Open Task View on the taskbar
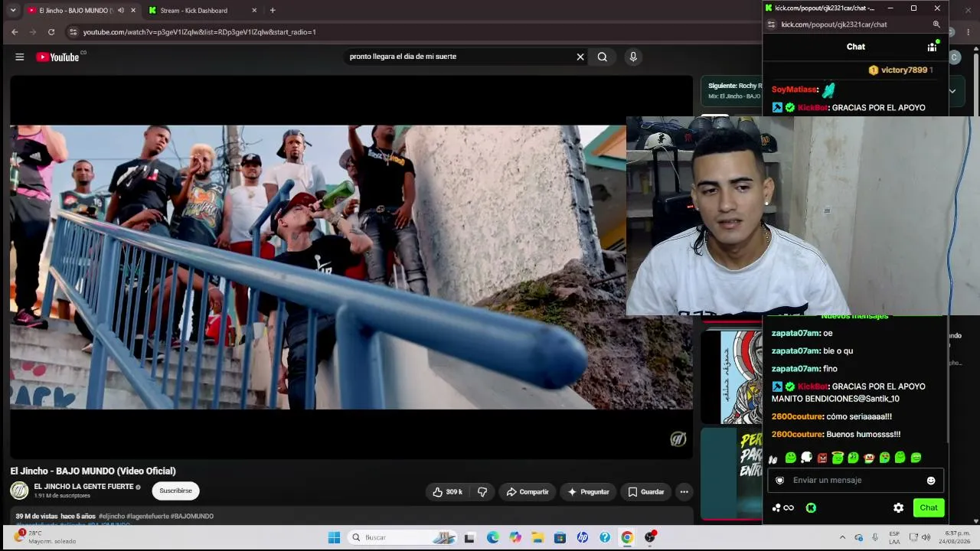The height and width of the screenshot is (551, 980). click(469, 537)
